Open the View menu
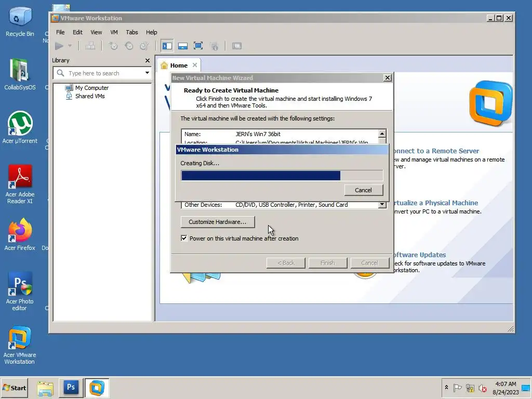Screen dimensions: 532x399 click(x=96, y=32)
